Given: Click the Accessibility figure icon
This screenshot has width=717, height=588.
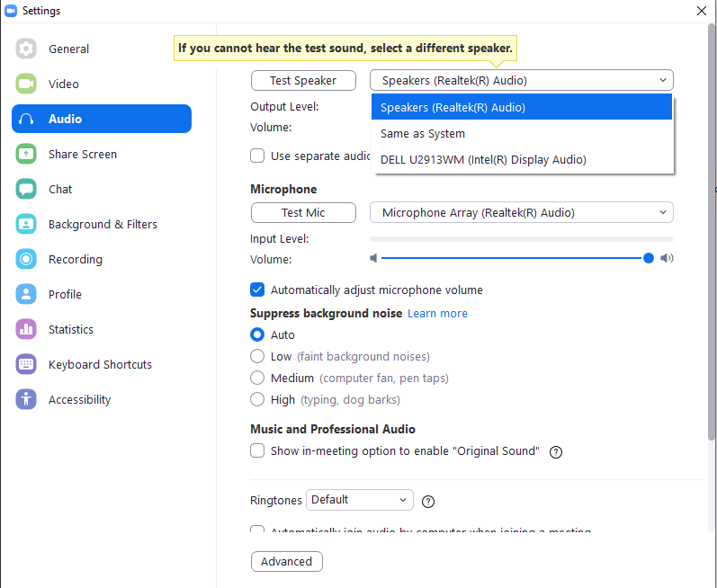Looking at the screenshot, I should [x=26, y=399].
